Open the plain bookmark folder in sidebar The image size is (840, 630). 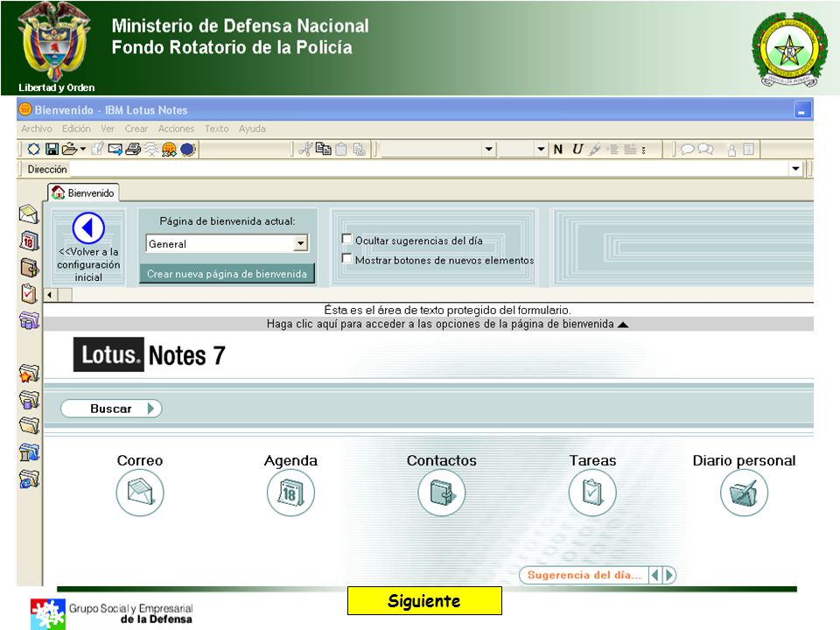pos(29,425)
